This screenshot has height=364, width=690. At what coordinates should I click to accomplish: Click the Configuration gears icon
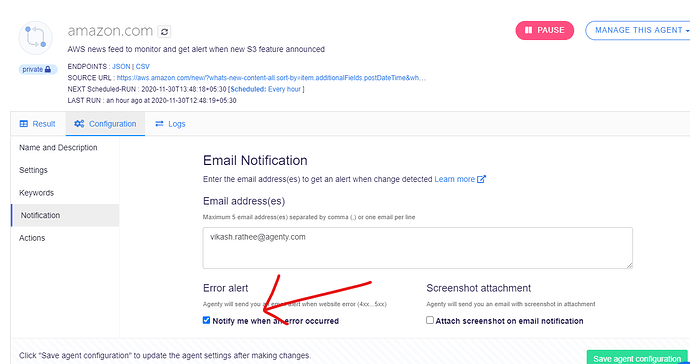(x=79, y=124)
